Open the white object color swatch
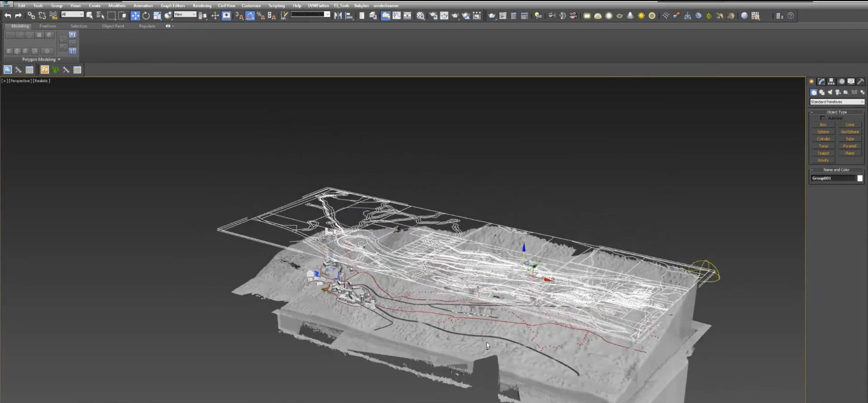This screenshot has width=868, height=403. tap(860, 178)
